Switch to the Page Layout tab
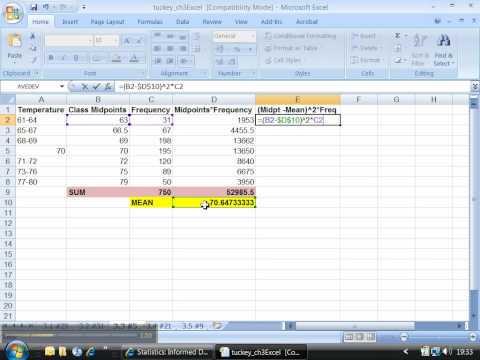 click(107, 22)
